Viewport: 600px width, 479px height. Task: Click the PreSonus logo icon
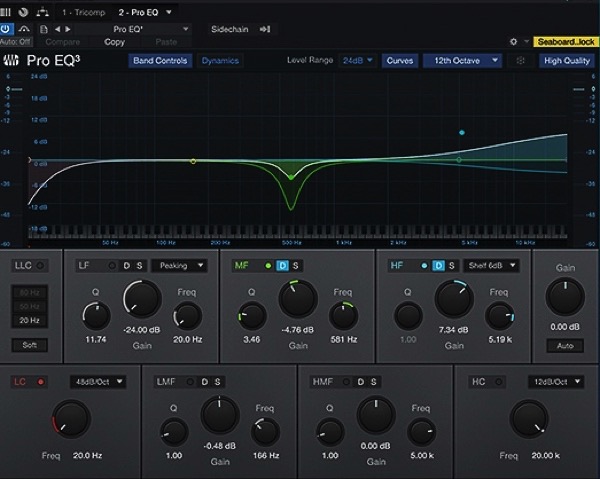click(11, 60)
